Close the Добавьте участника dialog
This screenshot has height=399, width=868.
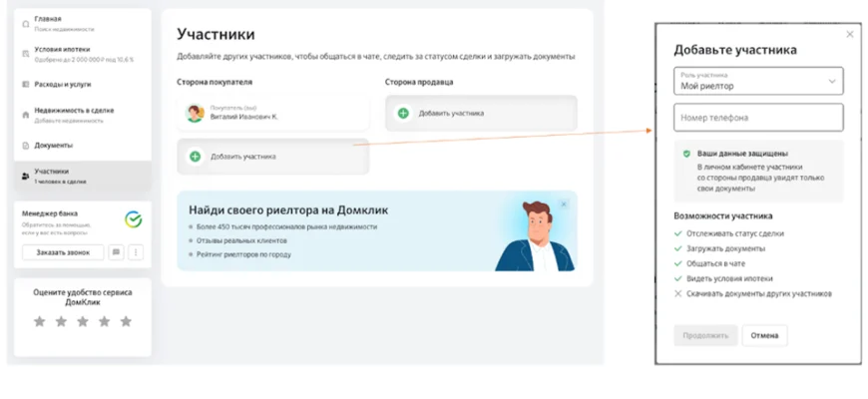(x=850, y=35)
